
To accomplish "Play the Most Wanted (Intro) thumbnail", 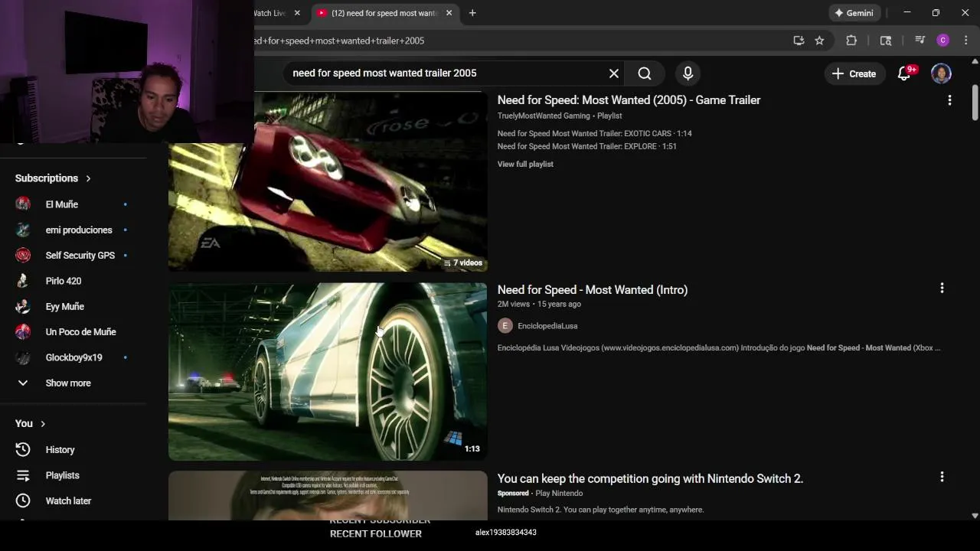I will [328, 372].
